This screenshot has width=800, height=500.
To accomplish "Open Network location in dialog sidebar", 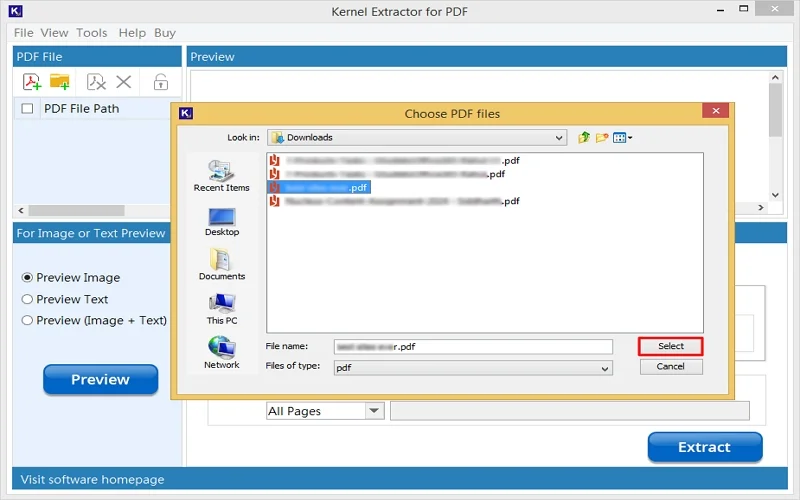I will coord(221,353).
